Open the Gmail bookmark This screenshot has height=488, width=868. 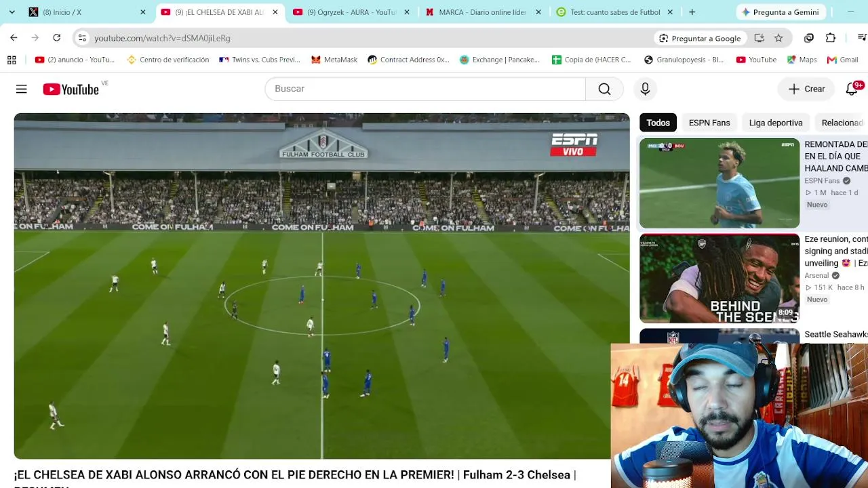(x=843, y=60)
